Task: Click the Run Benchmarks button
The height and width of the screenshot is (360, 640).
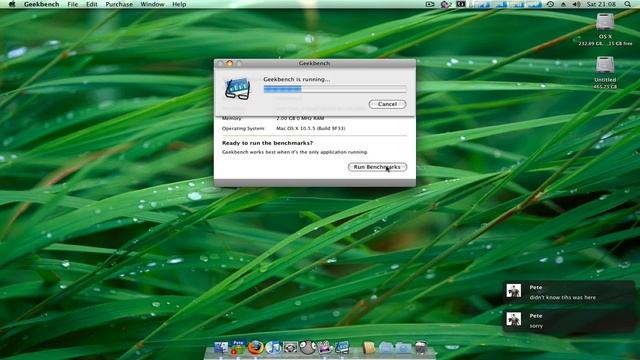Action: coord(377,167)
